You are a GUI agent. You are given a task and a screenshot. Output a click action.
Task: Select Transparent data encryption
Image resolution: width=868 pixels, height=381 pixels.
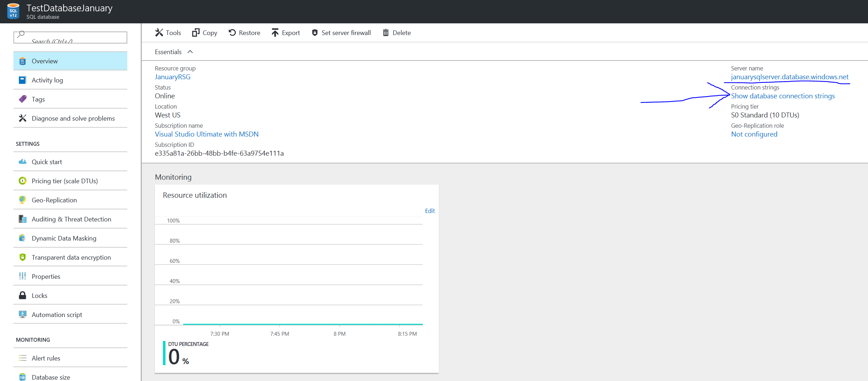pos(70,257)
